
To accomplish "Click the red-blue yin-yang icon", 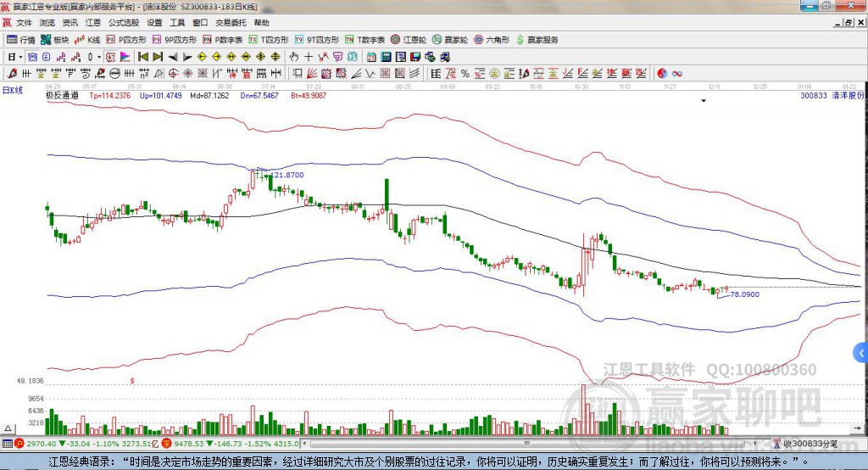I will click(662, 73).
